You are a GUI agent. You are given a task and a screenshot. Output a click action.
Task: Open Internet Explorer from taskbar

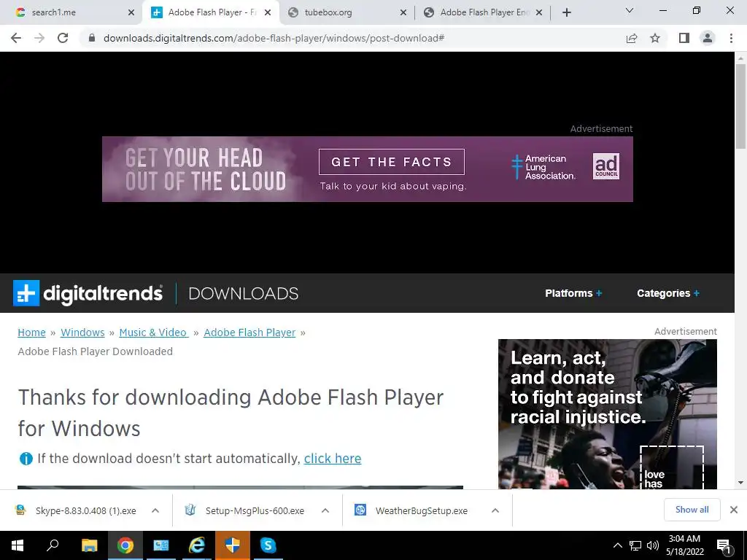coord(196,545)
